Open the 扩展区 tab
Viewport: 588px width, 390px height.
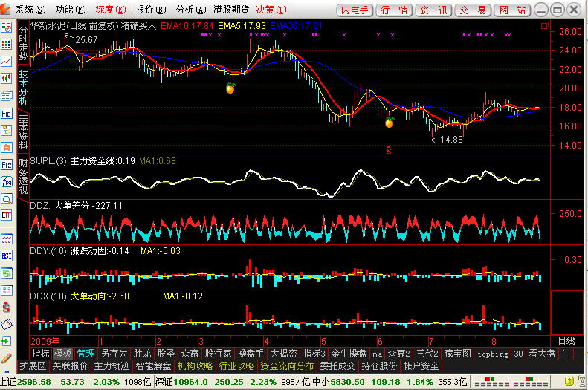[33, 366]
